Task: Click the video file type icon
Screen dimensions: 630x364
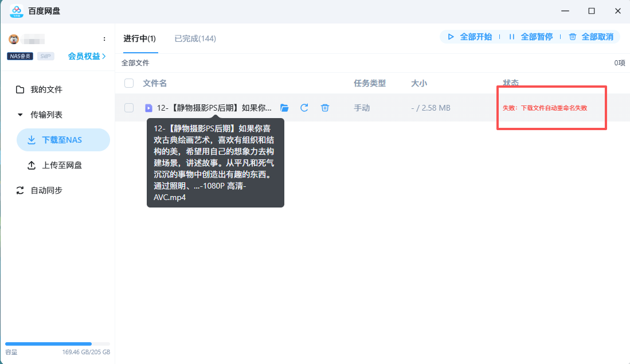Action: (x=148, y=108)
